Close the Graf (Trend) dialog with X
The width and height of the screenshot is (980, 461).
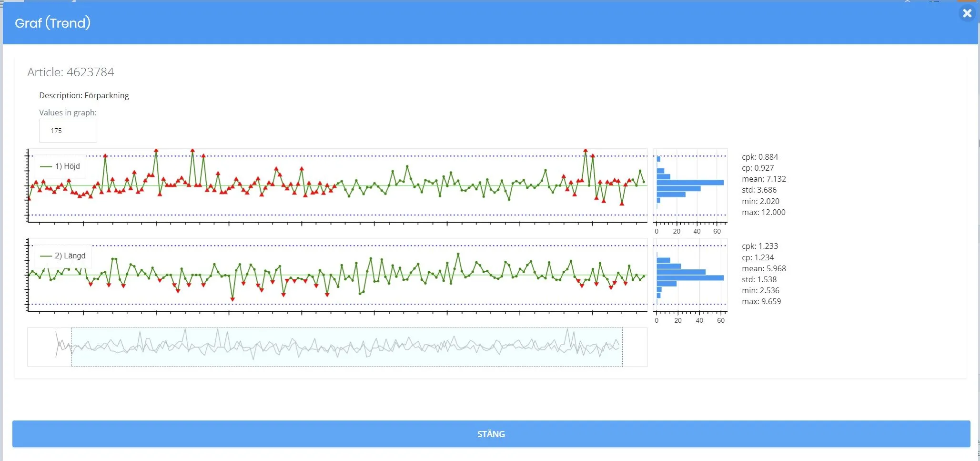click(967, 13)
